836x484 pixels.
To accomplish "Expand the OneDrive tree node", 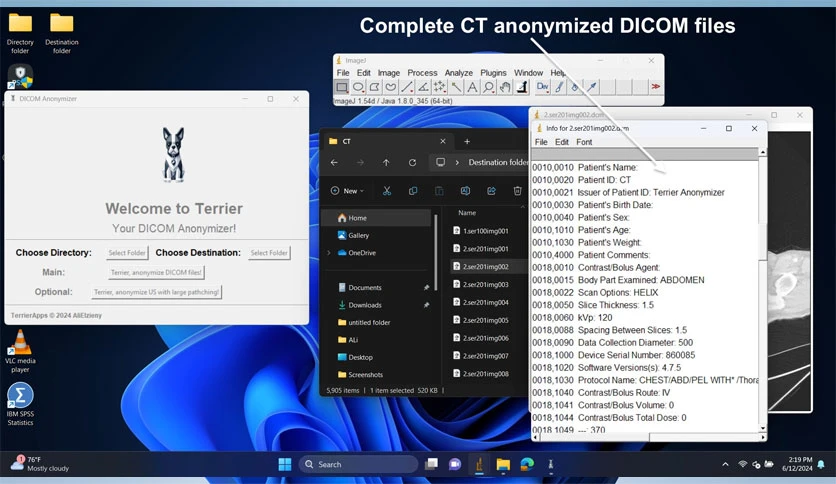I will pyautogui.click(x=329, y=253).
